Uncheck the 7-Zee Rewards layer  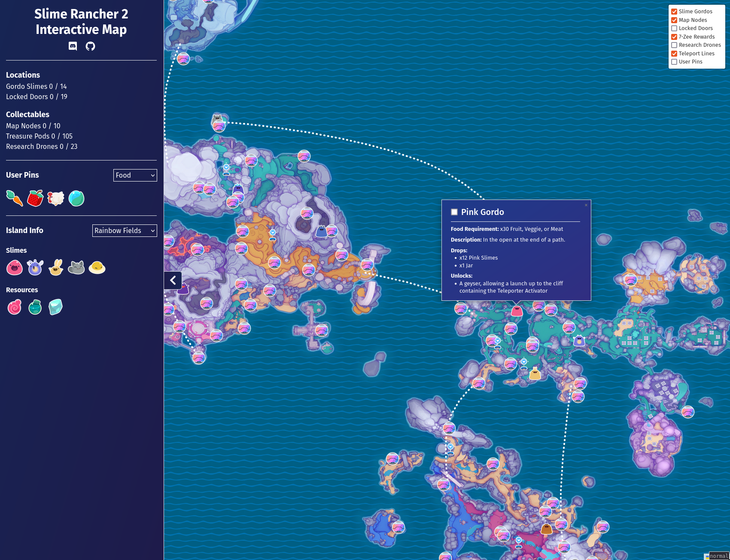[x=674, y=37]
